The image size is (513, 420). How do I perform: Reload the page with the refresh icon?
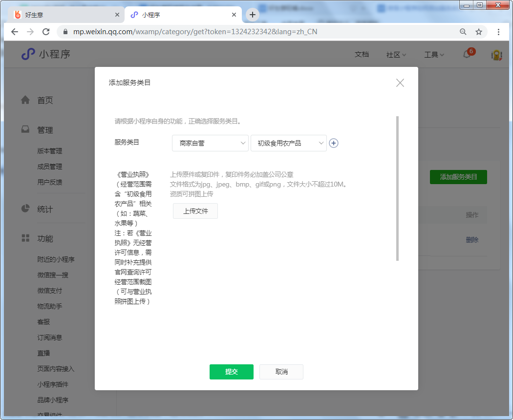pos(46,32)
